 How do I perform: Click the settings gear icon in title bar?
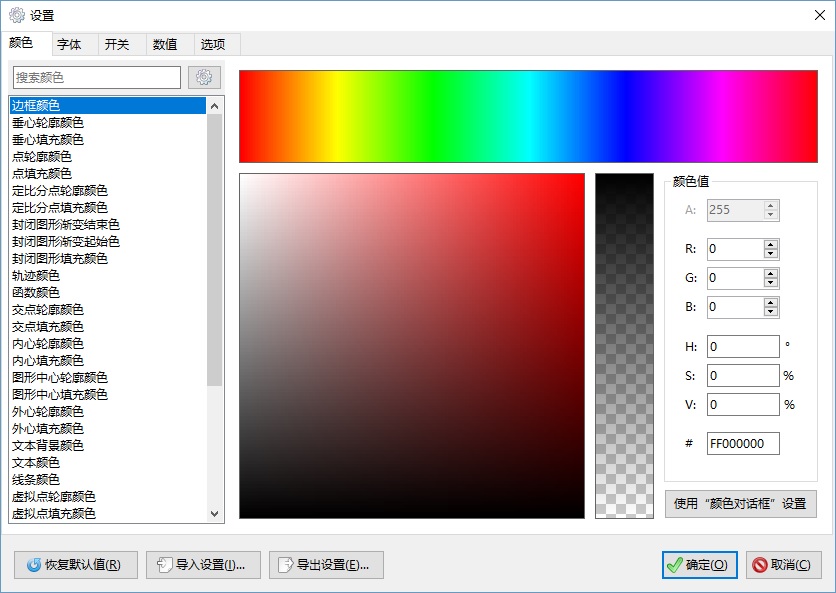click(x=17, y=15)
